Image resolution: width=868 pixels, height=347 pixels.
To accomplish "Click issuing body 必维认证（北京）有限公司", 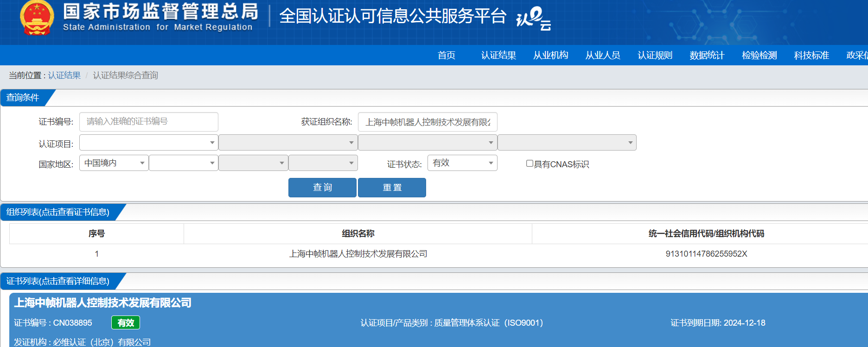I will 102,342.
